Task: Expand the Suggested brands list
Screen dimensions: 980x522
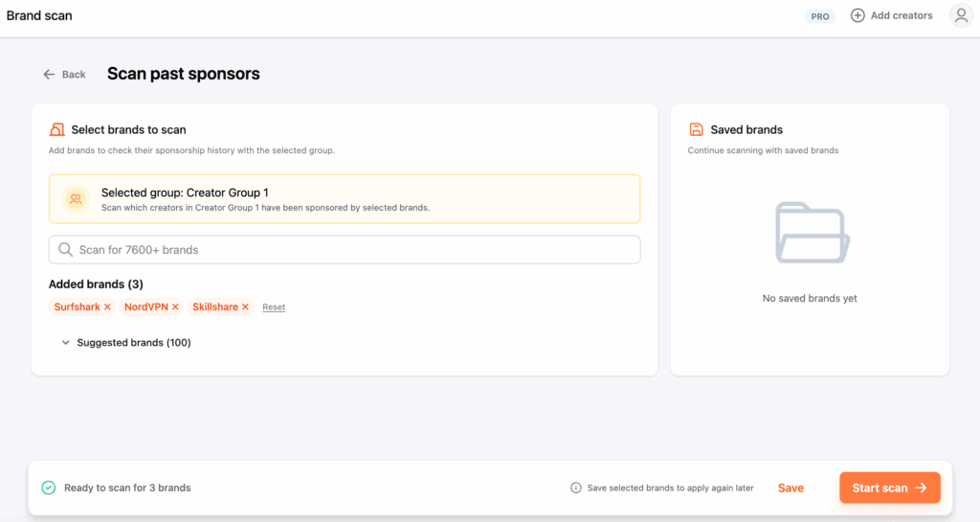Action: [133, 343]
